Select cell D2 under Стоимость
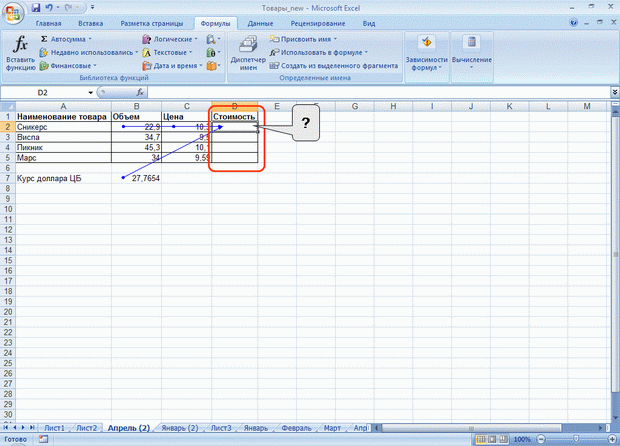620x446 pixels. (235, 127)
